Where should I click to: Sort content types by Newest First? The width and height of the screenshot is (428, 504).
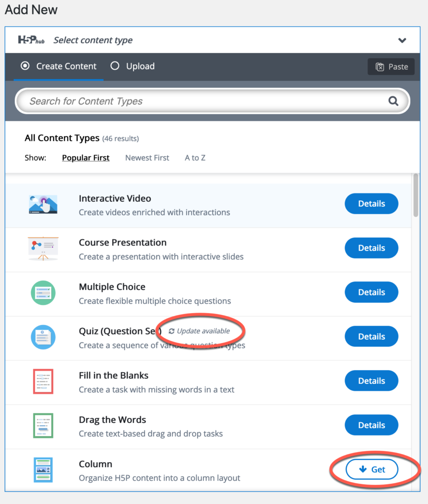[x=147, y=158]
